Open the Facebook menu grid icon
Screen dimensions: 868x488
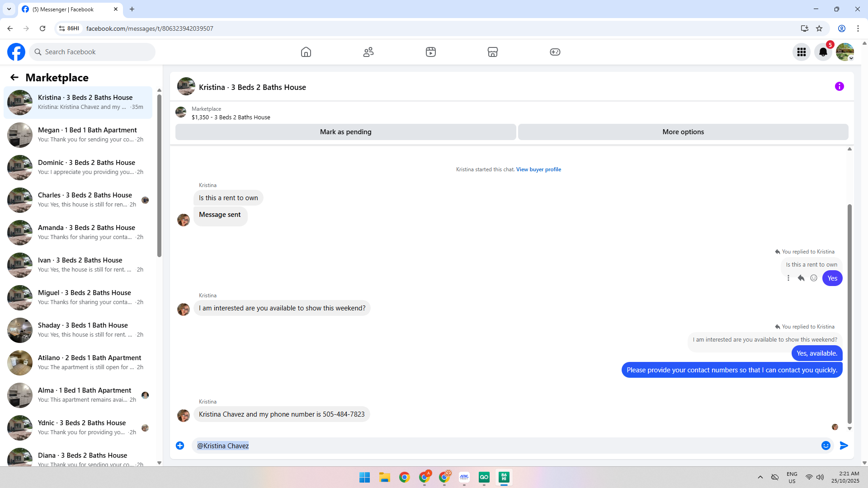[802, 52]
